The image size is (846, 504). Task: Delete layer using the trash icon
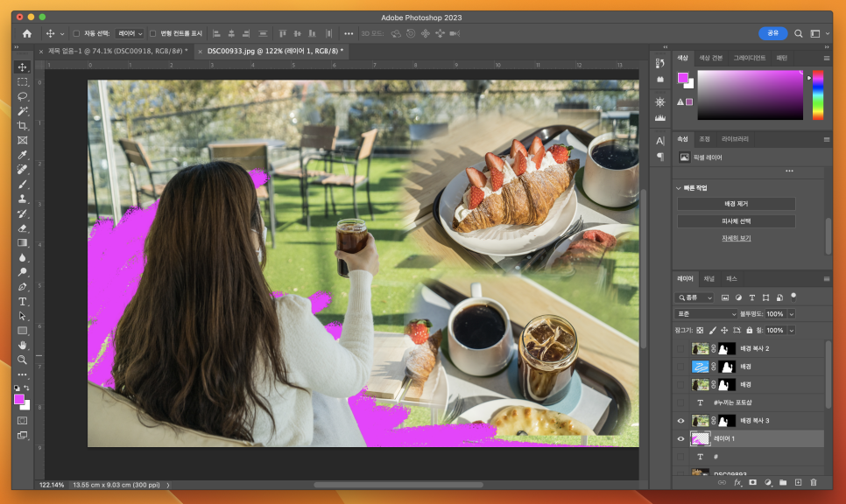(x=813, y=482)
